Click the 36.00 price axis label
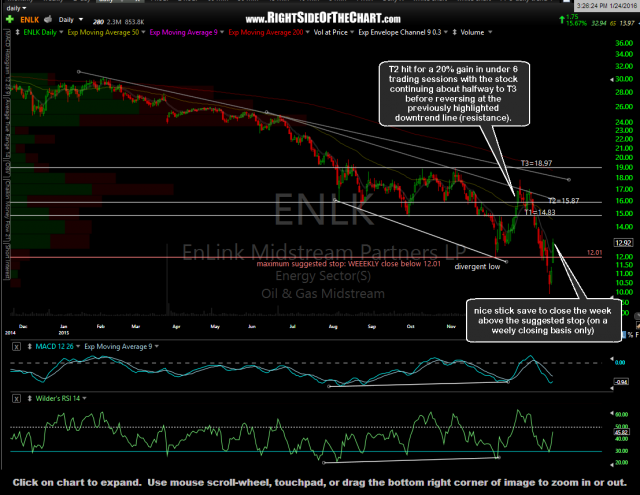The width and height of the screenshot is (640, 495). (x=624, y=43)
